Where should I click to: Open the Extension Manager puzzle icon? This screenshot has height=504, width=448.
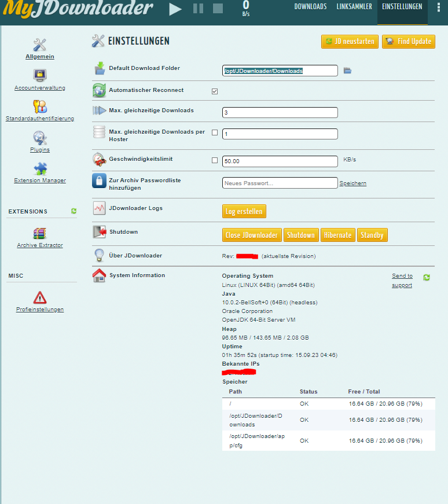click(x=40, y=168)
